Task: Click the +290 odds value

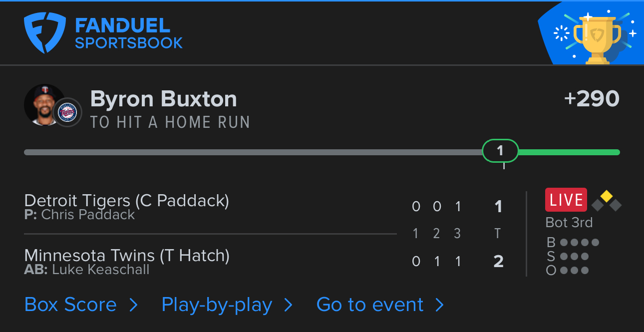Action: point(592,99)
